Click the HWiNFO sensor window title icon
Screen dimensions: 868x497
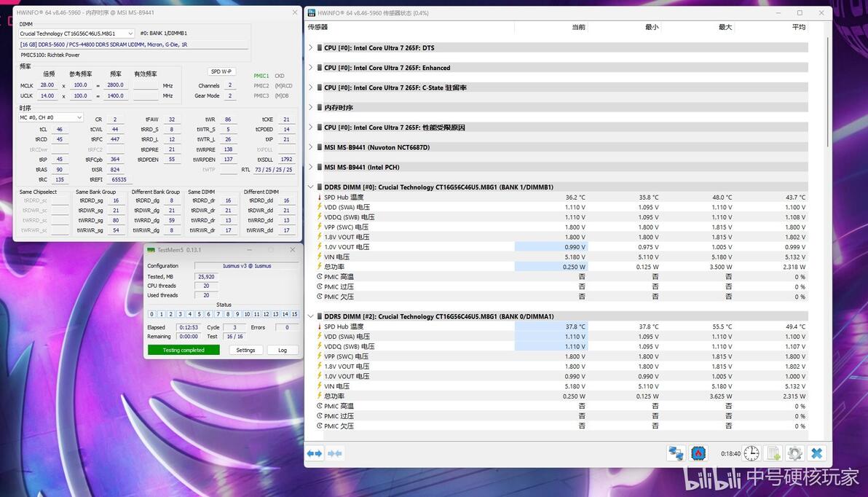click(312, 12)
